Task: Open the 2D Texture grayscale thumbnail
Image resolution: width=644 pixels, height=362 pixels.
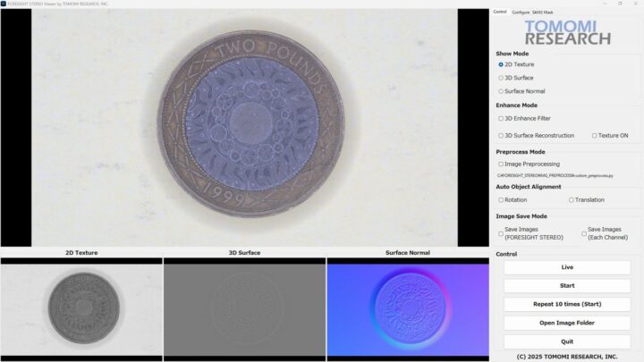Action: coord(81,309)
